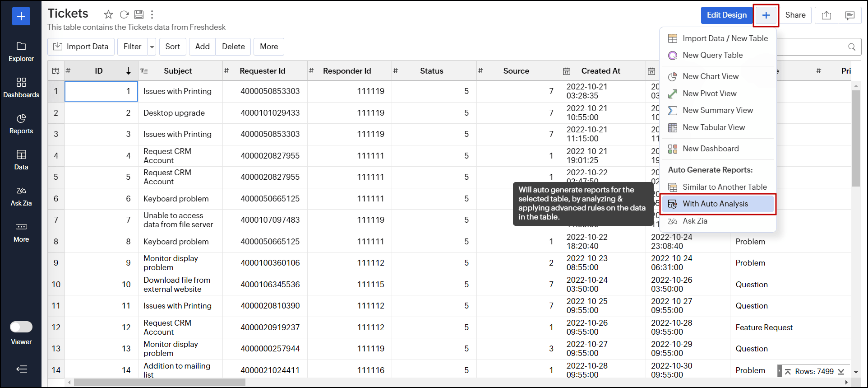
Task: Expand the Filter dropdown arrow
Action: 152,47
